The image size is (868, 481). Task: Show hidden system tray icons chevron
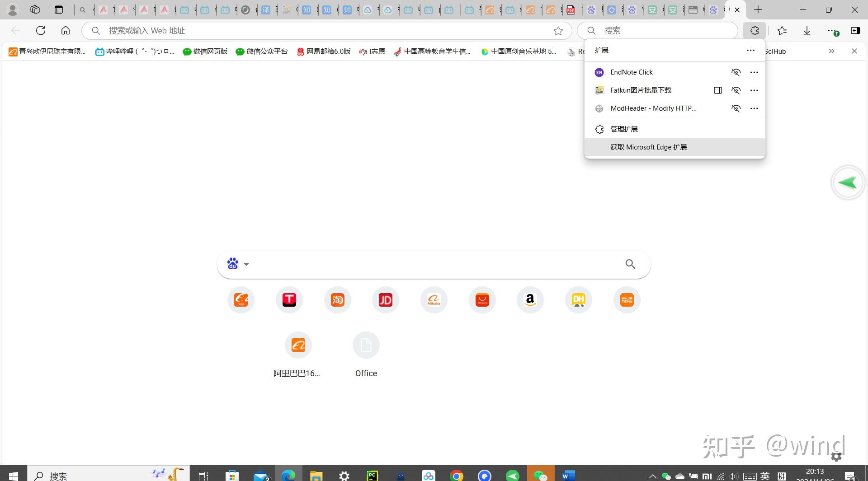point(652,476)
